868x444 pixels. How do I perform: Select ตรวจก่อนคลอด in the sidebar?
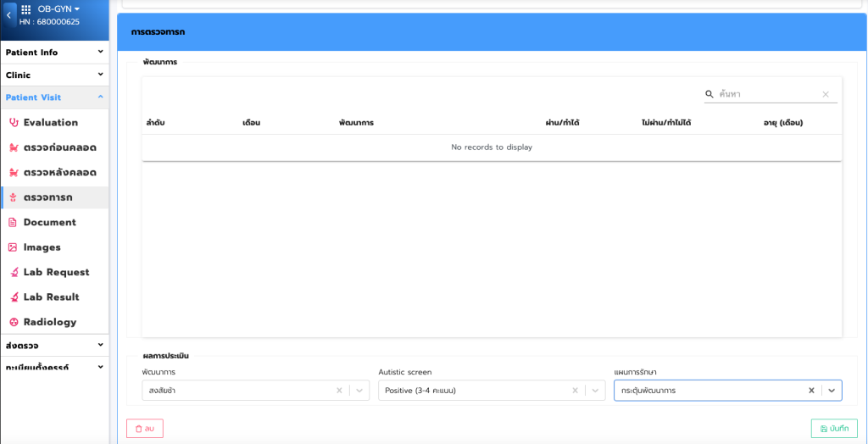pos(59,147)
